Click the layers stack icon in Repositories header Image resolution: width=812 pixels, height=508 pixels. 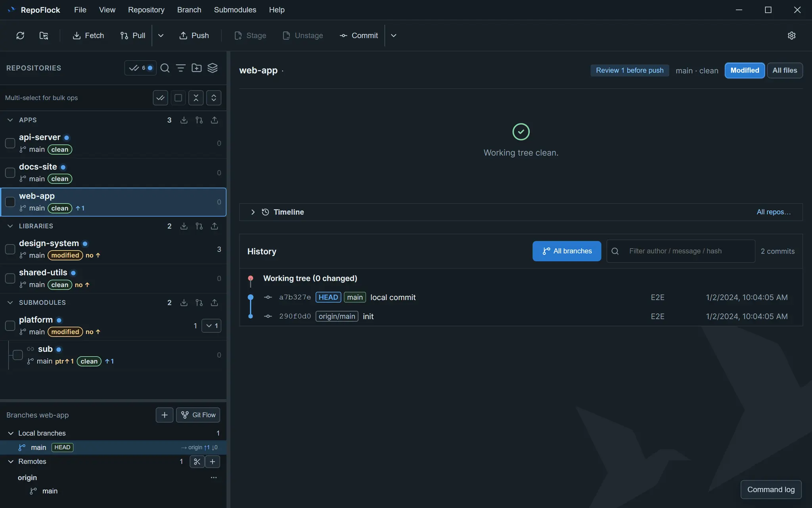click(x=213, y=68)
